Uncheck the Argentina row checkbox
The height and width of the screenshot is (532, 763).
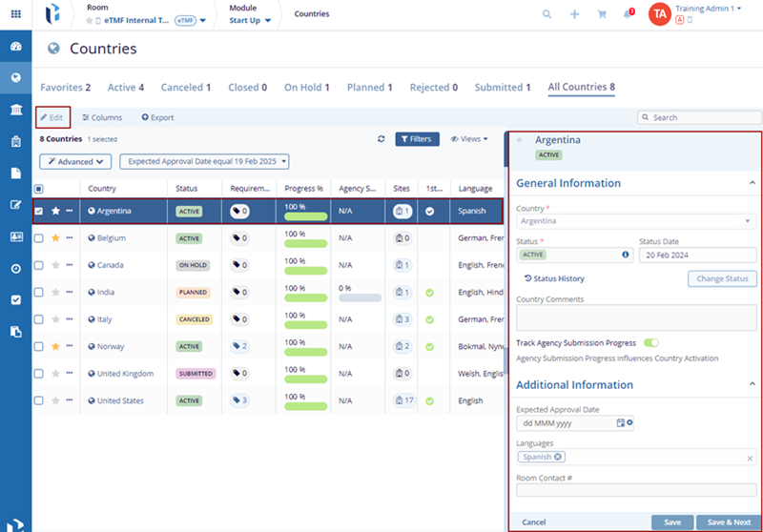[x=39, y=211]
